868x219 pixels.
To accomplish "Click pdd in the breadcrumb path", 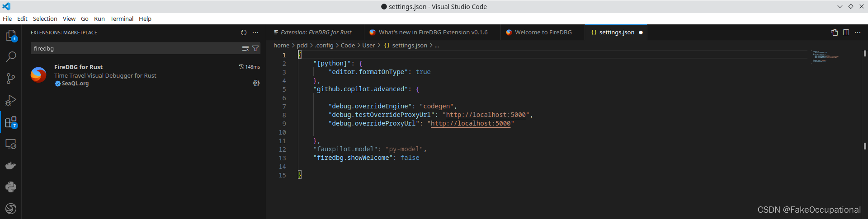I will pyautogui.click(x=302, y=45).
